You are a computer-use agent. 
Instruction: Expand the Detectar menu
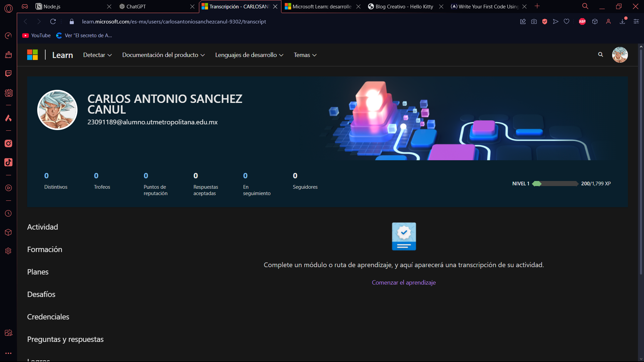(97, 55)
